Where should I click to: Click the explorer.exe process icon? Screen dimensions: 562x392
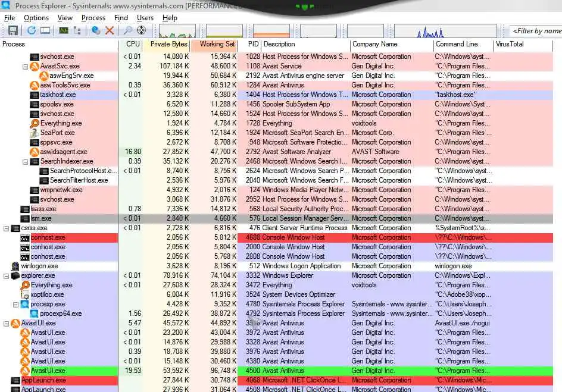pyautogui.click(x=15, y=275)
